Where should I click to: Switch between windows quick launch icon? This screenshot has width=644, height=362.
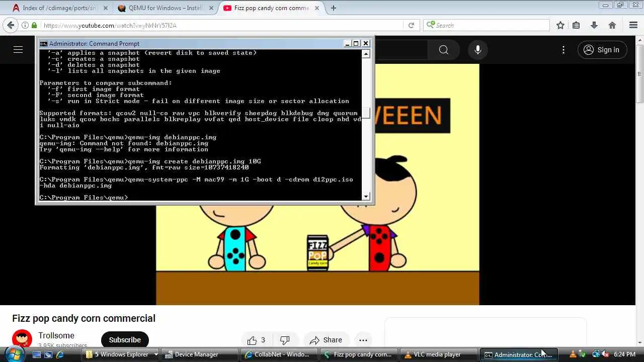pos(48,354)
